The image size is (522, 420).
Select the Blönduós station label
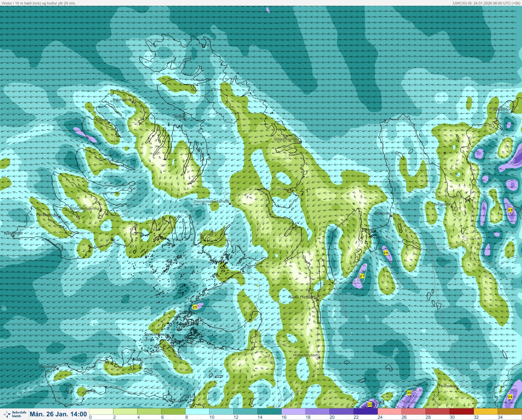pyautogui.click(x=383, y=213)
